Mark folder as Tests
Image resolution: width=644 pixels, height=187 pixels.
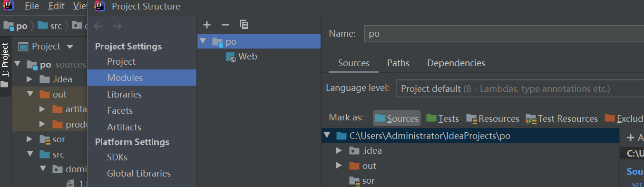[x=442, y=118]
